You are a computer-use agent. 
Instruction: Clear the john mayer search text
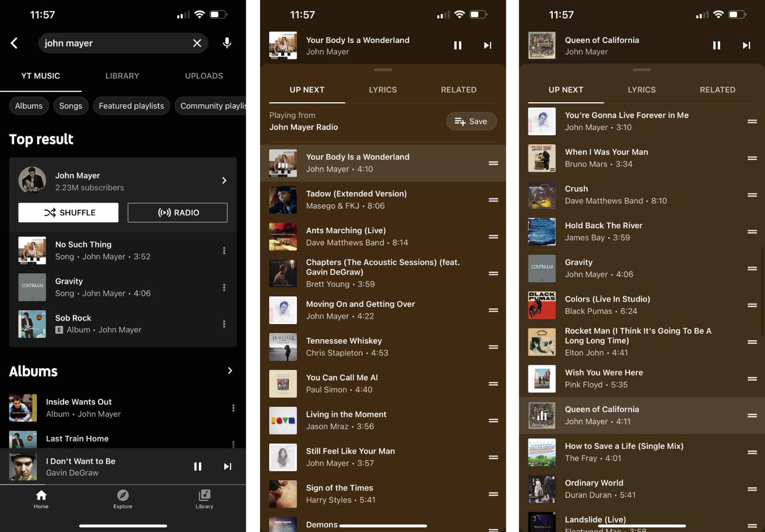(197, 43)
